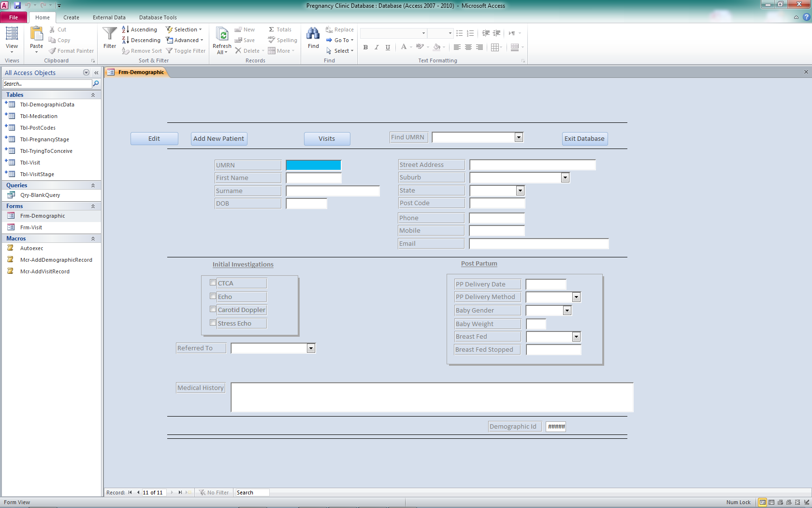Open Selection filter menu
Image resolution: width=812 pixels, height=508 pixels.
tap(184, 30)
